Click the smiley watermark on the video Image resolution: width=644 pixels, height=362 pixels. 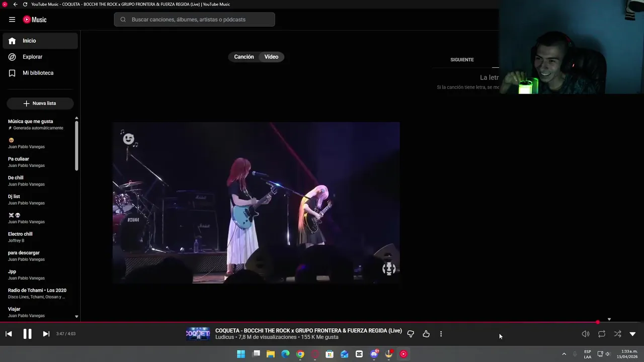(x=129, y=139)
